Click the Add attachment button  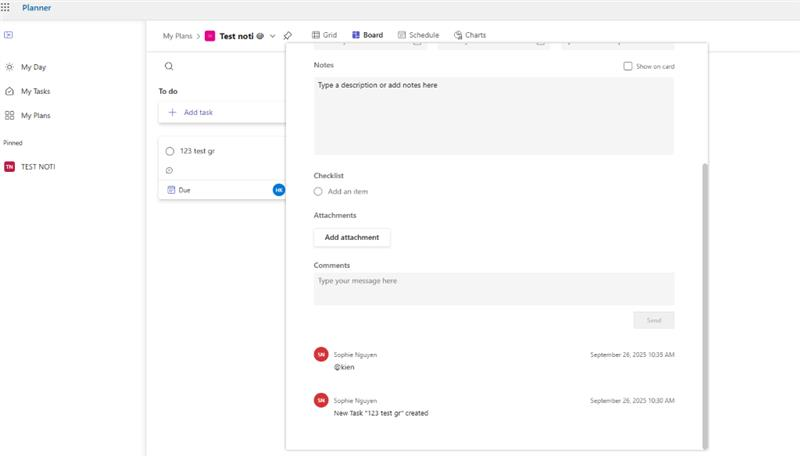coord(352,237)
